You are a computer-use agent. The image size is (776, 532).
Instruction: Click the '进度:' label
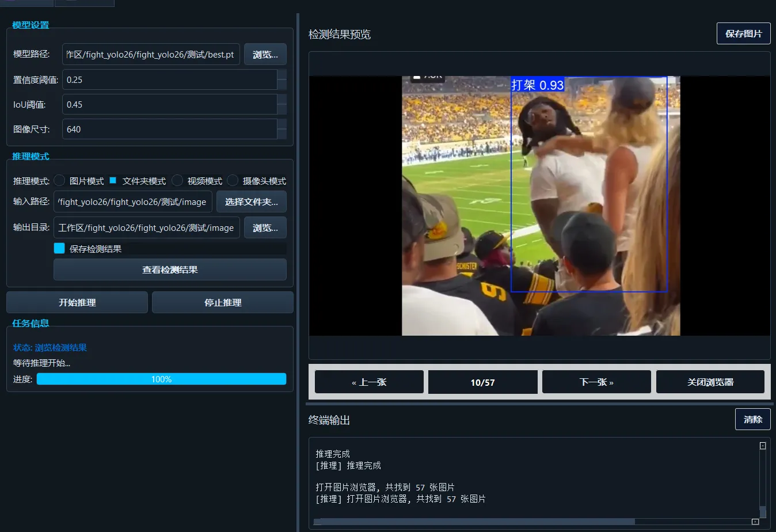23,379
